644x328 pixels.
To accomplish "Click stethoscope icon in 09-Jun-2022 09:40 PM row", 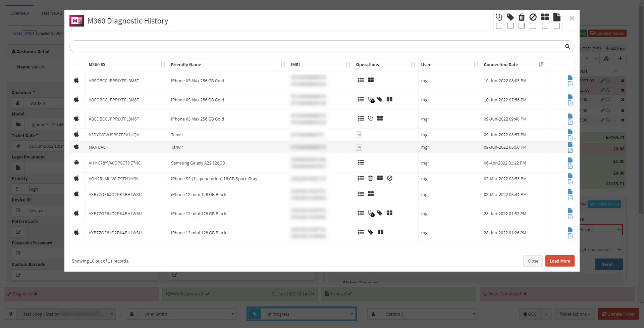I will pyautogui.click(x=370, y=119).
